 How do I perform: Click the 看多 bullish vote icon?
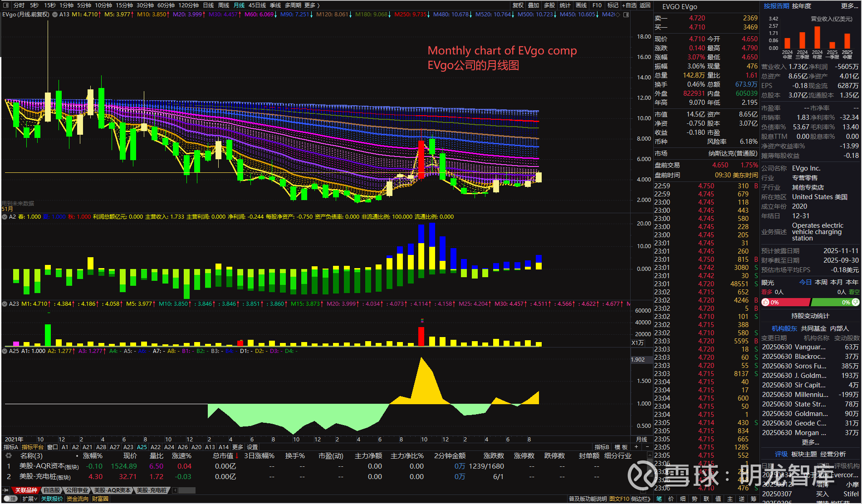[x=766, y=302]
